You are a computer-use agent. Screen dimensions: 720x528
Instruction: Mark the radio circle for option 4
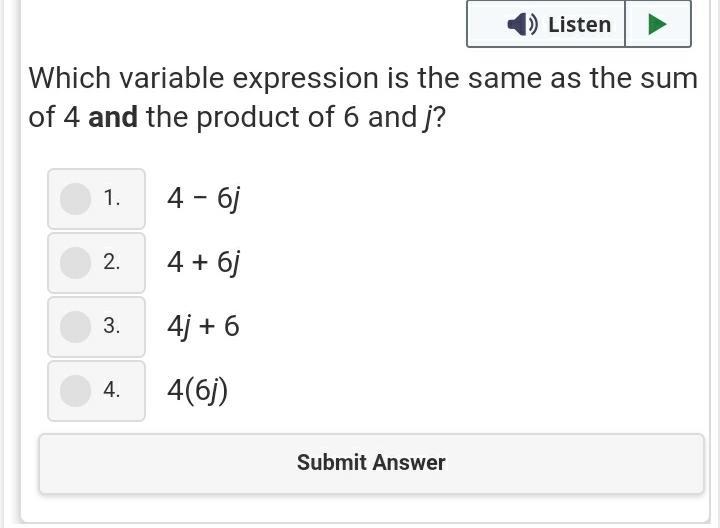(x=75, y=390)
